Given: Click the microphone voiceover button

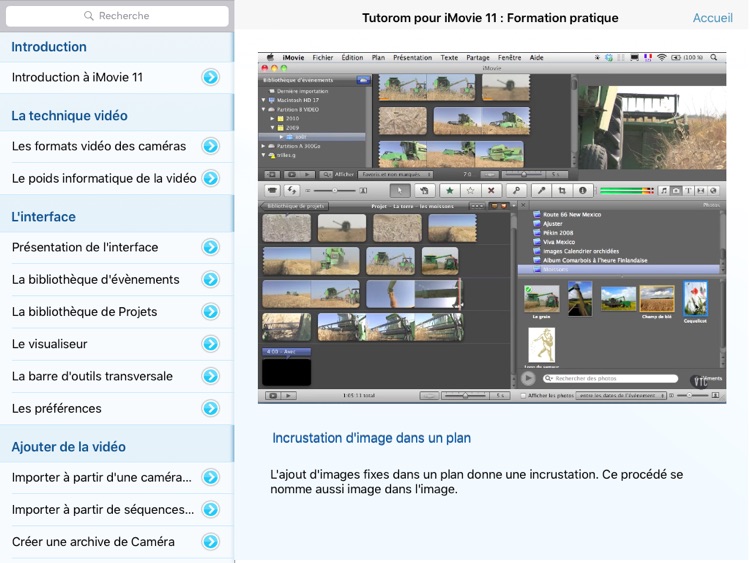Looking at the screenshot, I should pyautogui.click(x=541, y=191).
